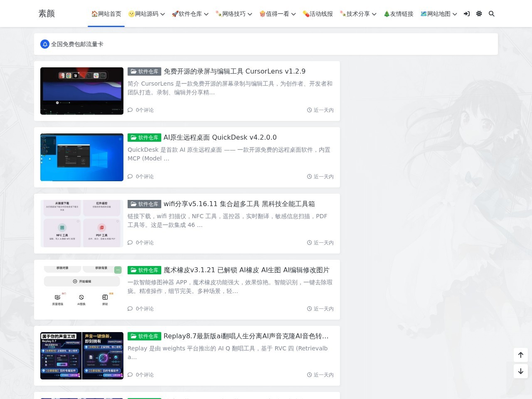Click clock icon on 魔术橡皮 post
532x399 pixels.
click(309, 309)
